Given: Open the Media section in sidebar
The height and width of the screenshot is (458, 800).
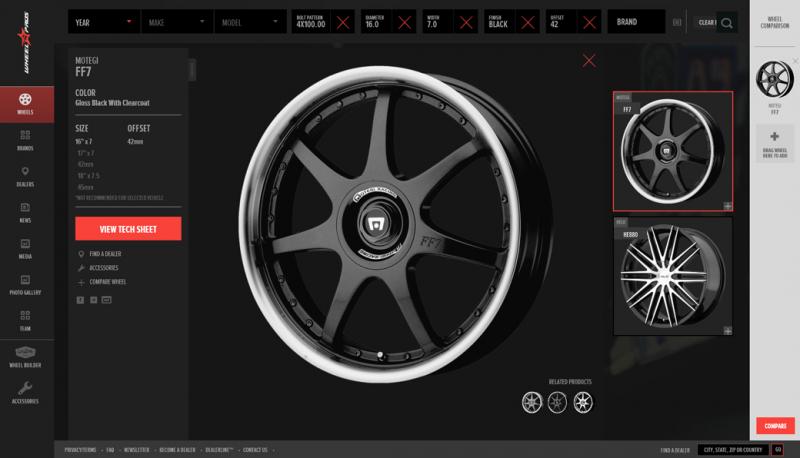Looking at the screenshot, I should coord(25,249).
